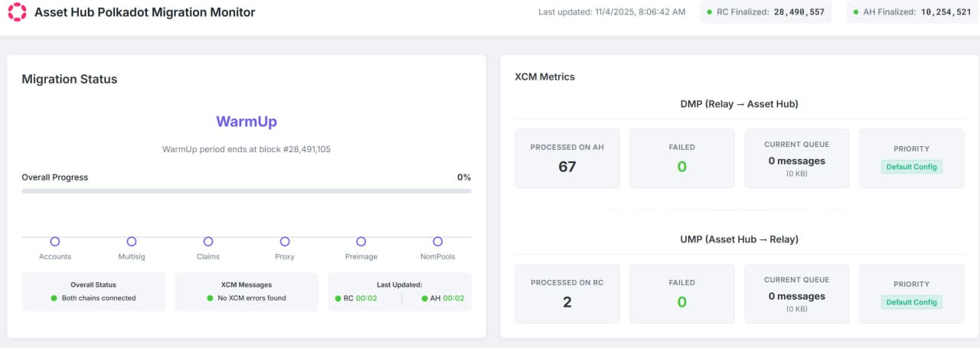Click the Claims stage label
The height and width of the screenshot is (348, 980).
point(208,257)
